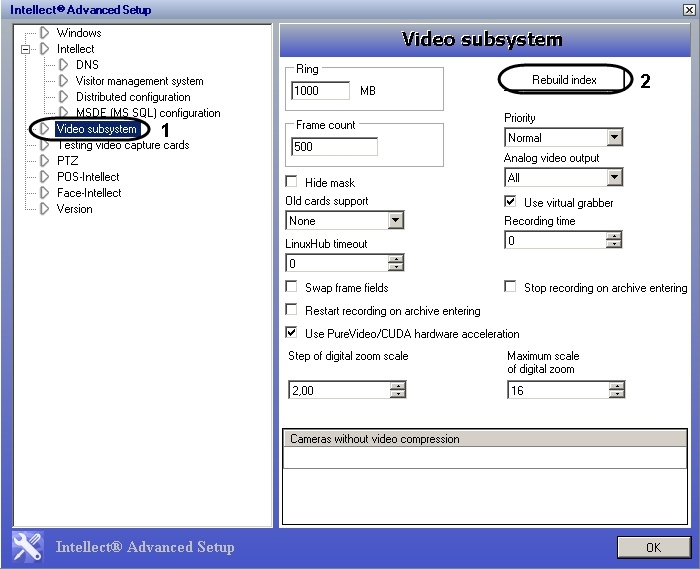This screenshot has height=569, width=700.
Task: Click the triangle icon beside Windows
Action: tap(44, 33)
